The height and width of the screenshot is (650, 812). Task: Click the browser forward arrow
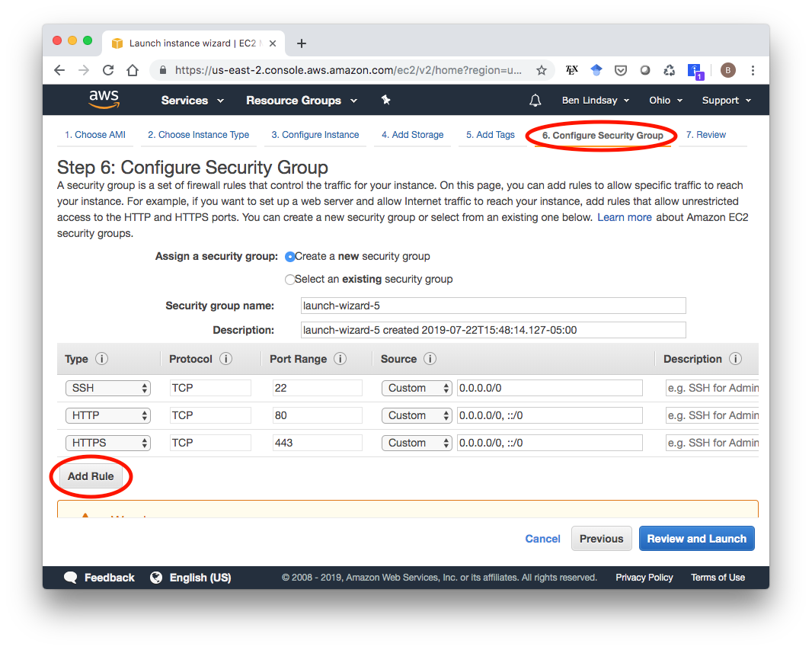(x=83, y=70)
